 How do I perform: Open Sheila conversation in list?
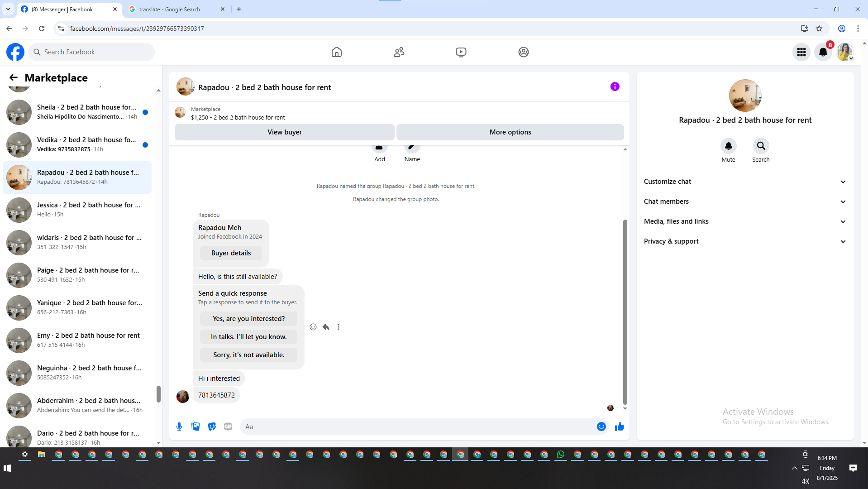point(77,112)
